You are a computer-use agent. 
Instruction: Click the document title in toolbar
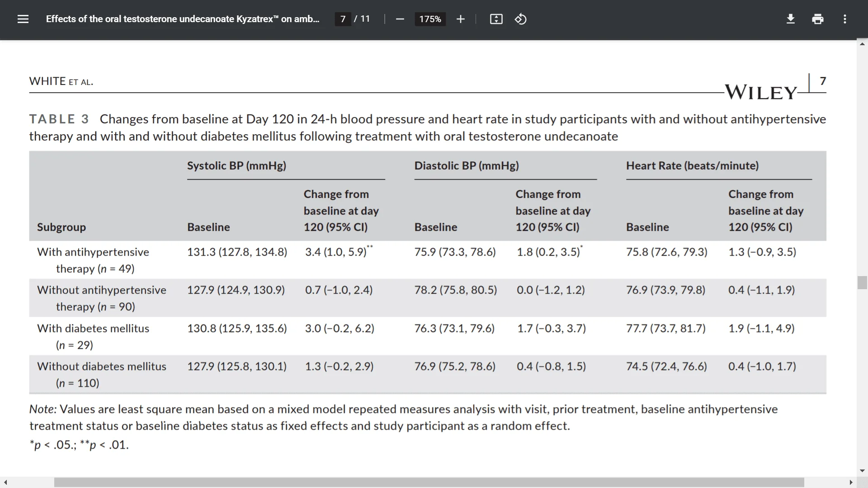183,19
